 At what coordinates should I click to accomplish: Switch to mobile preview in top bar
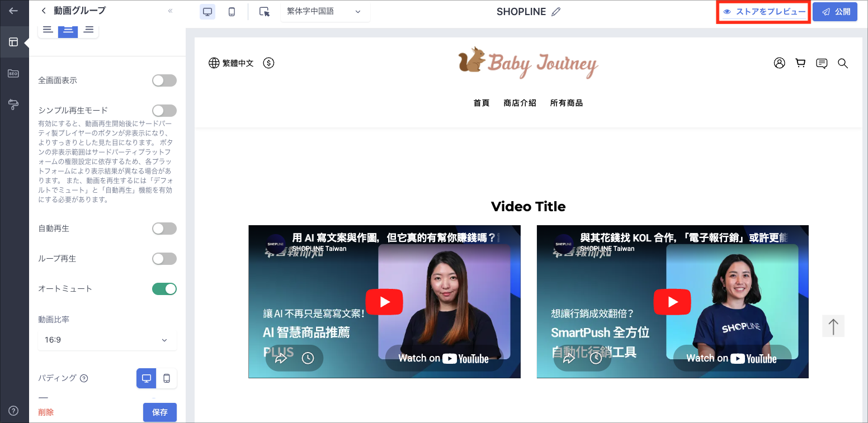click(232, 11)
